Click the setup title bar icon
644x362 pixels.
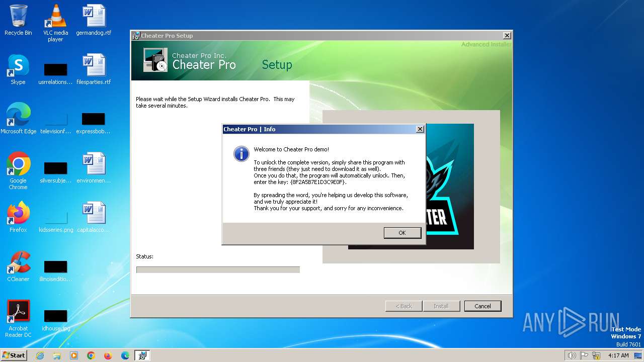coord(136,36)
